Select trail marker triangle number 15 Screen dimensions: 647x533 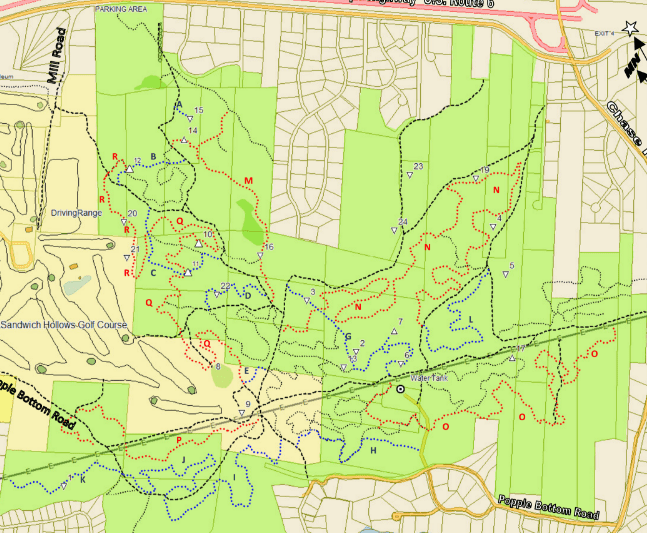pos(189,119)
